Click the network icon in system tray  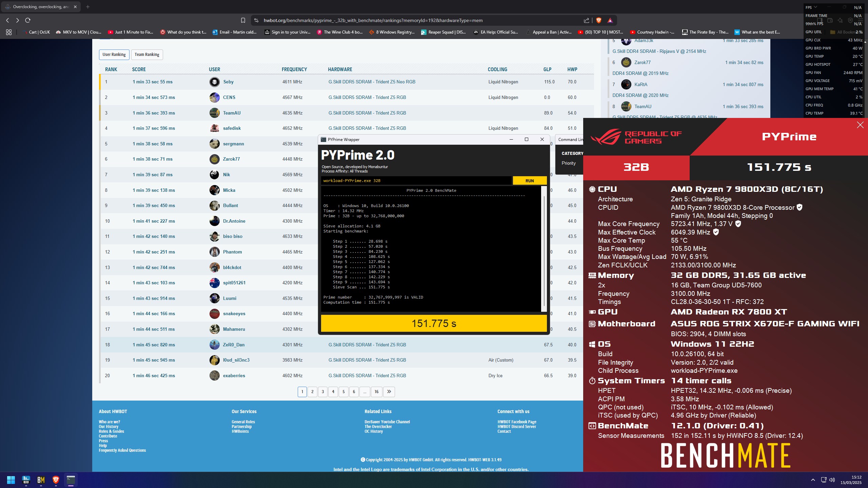824,480
